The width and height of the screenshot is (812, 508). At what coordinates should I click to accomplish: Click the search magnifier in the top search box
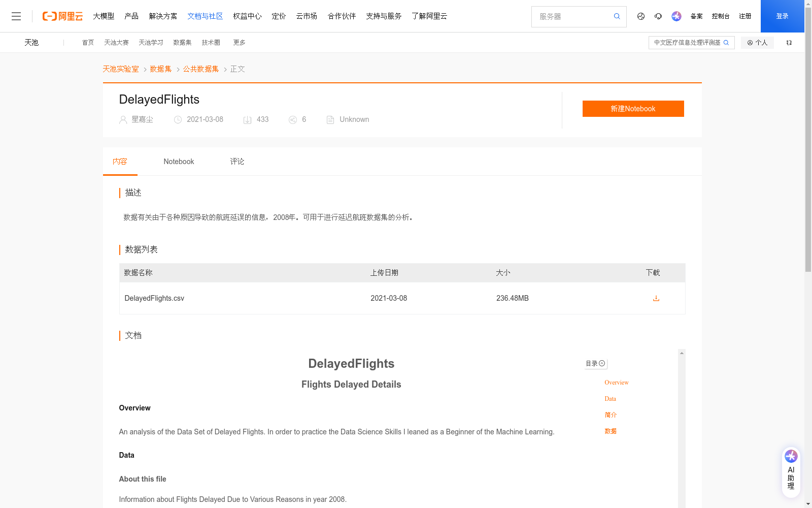coord(617,16)
